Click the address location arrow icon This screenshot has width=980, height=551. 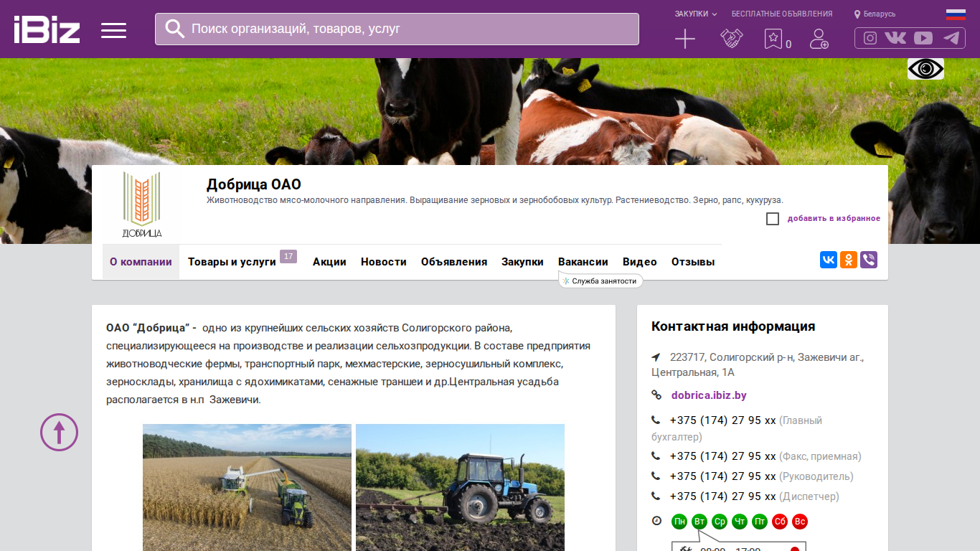(656, 357)
